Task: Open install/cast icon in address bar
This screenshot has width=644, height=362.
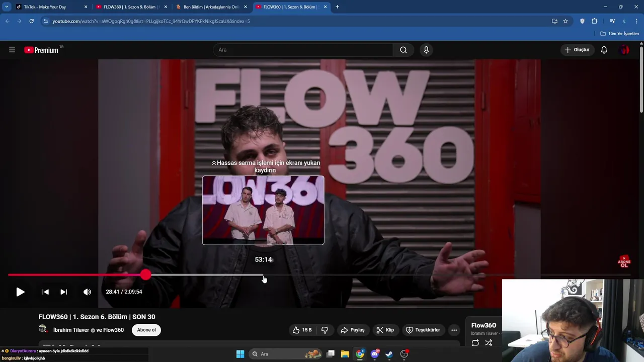Action: (x=554, y=21)
